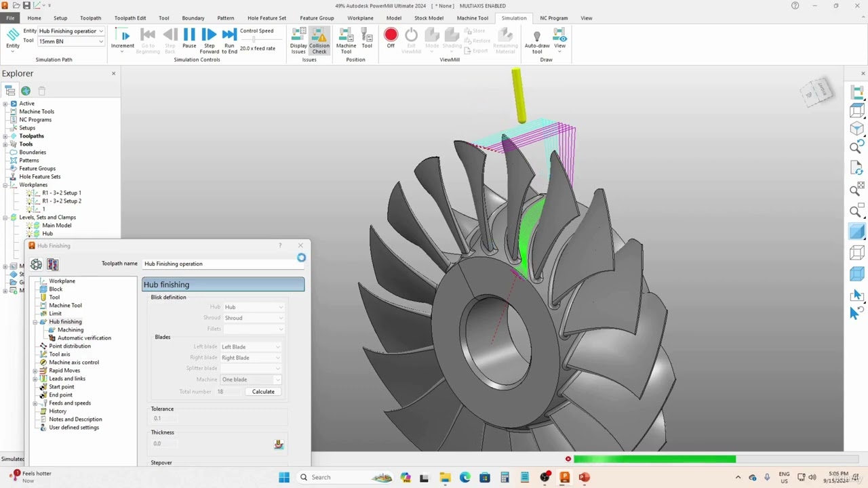
Task: Toggle the Plain shade view icon
Action: (x=857, y=232)
